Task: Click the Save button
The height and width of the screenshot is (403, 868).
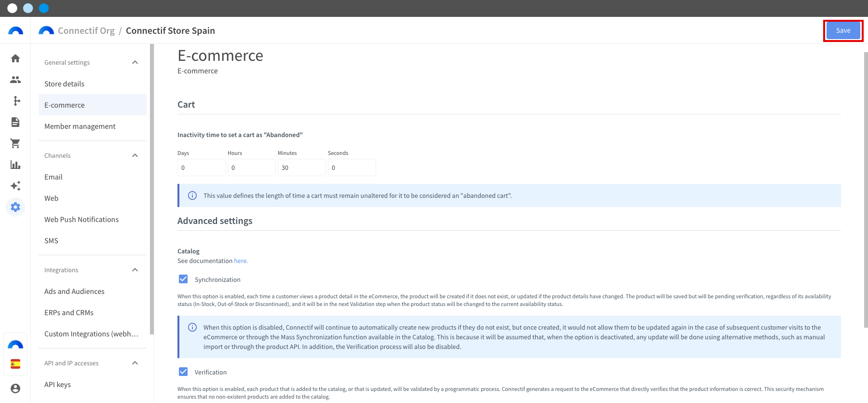Action: coord(843,30)
